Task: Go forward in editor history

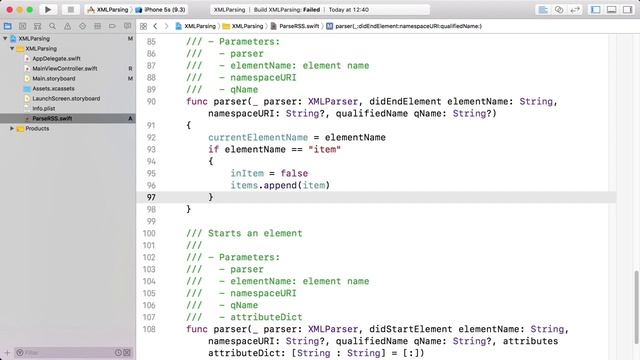Action: [166, 26]
